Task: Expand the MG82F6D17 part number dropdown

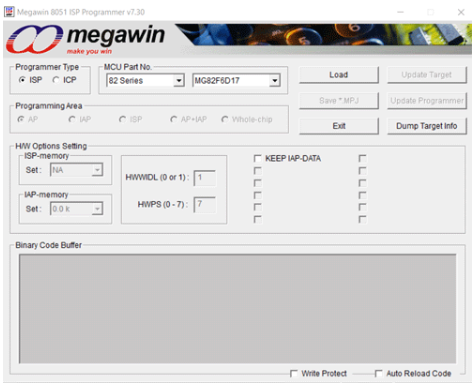Action: pyautogui.click(x=236, y=80)
